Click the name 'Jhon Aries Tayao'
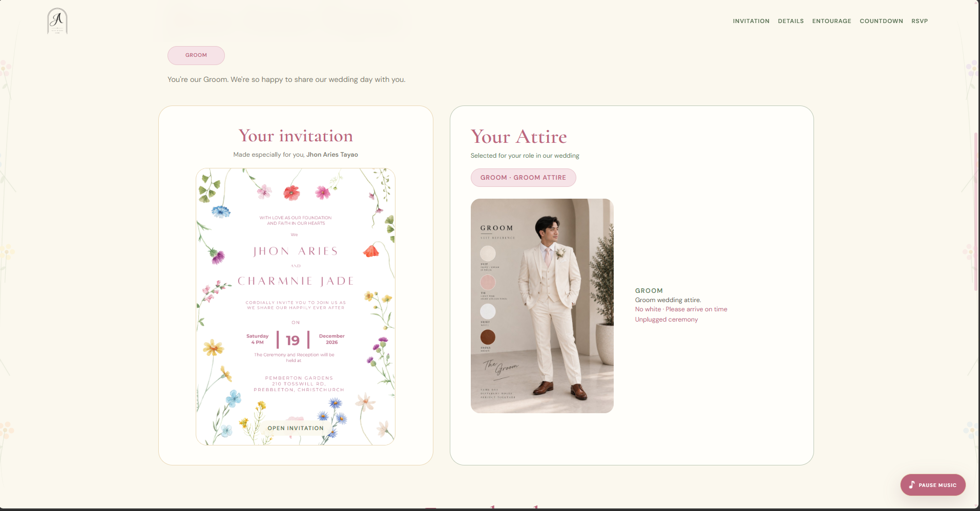This screenshot has height=511, width=980. (x=332, y=155)
